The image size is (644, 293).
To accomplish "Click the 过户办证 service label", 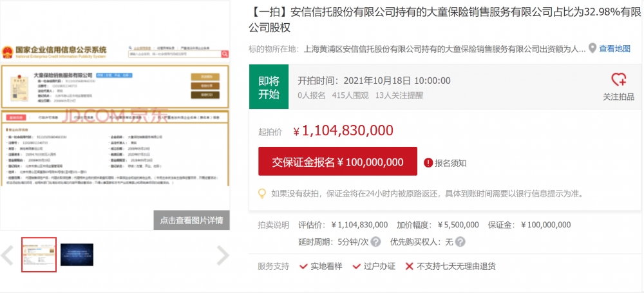I will [379, 267].
